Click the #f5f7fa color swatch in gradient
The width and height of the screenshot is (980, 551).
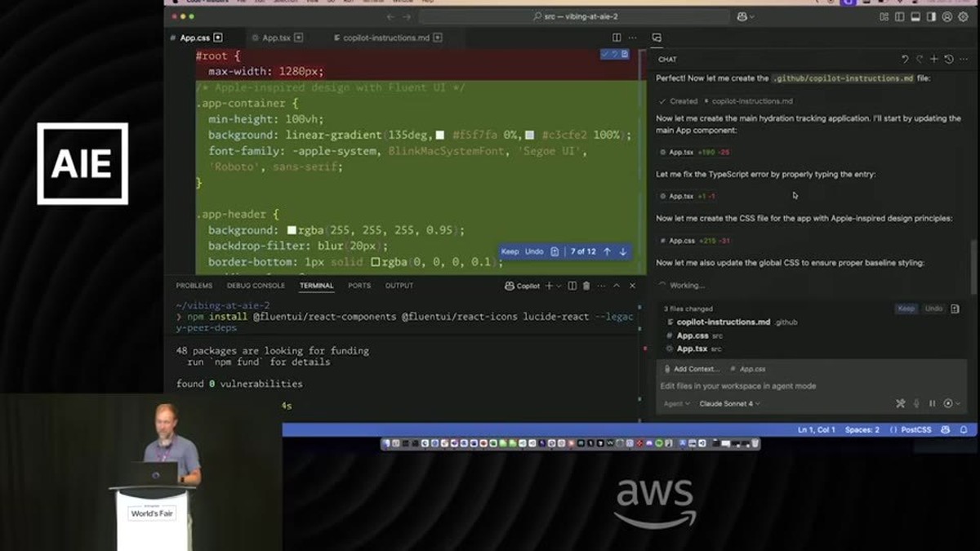(x=440, y=135)
